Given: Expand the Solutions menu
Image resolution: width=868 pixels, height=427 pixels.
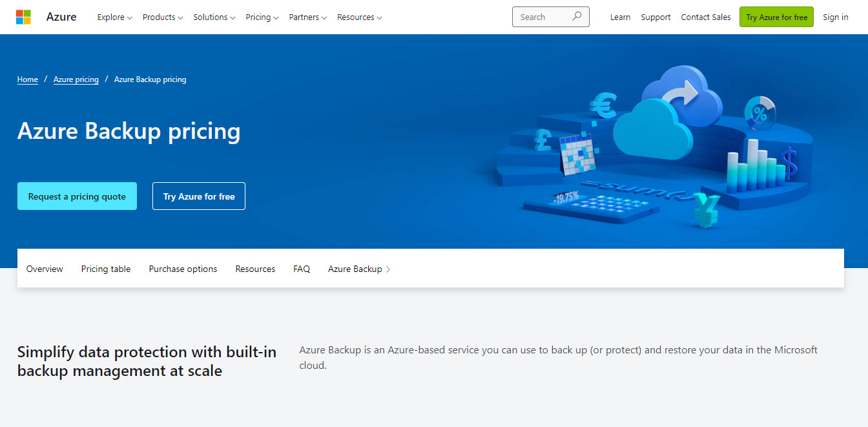Looking at the screenshot, I should click(214, 17).
